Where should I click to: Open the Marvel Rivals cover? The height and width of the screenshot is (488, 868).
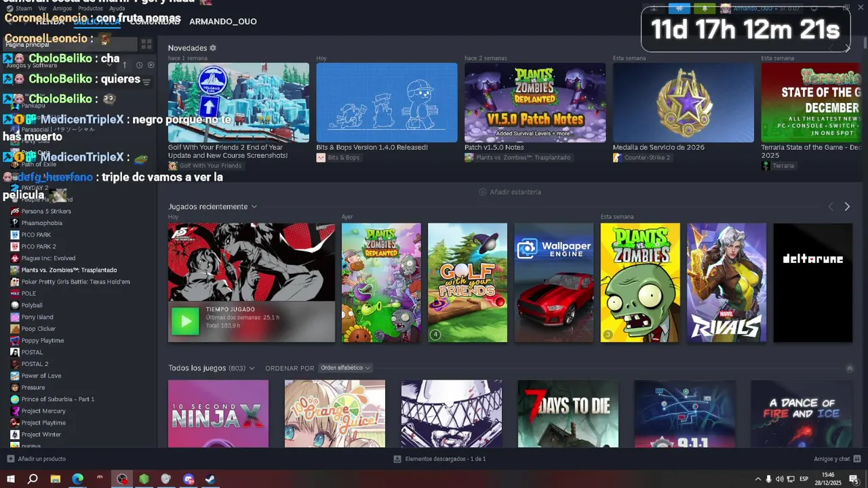pyautogui.click(x=726, y=283)
